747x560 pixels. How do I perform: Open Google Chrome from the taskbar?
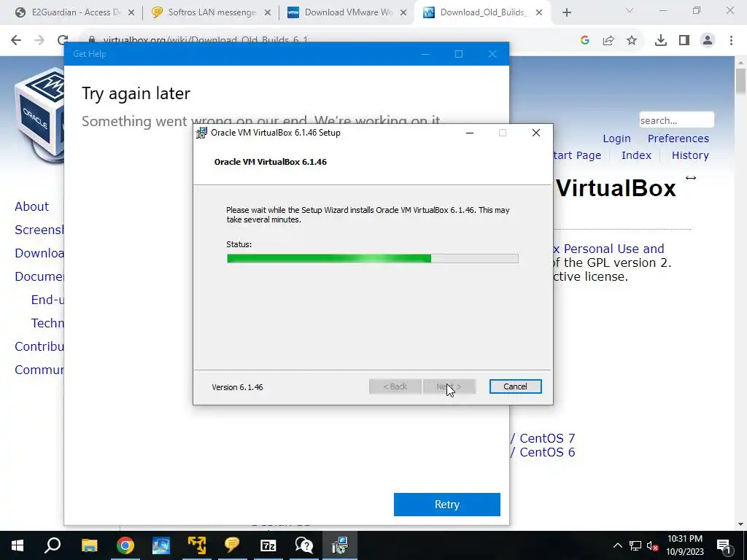125,545
